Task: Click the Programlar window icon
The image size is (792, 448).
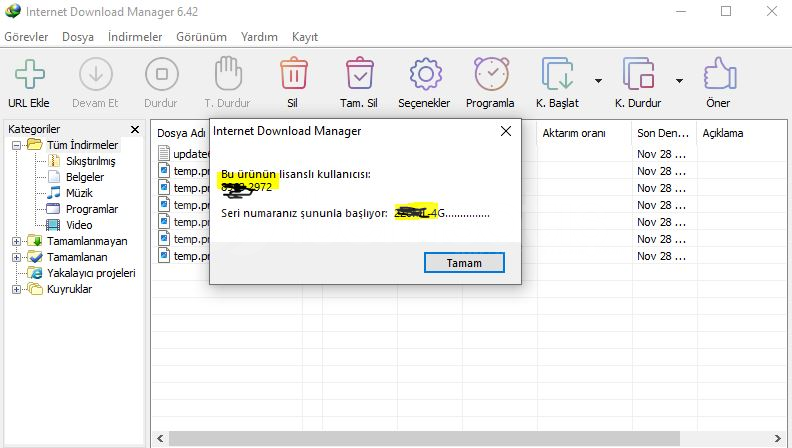Action: click(x=54, y=209)
